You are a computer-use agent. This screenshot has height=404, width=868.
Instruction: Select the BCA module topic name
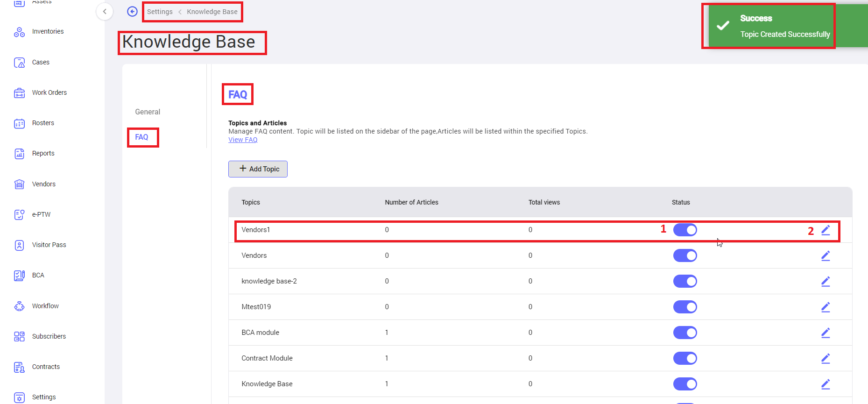[260, 333]
